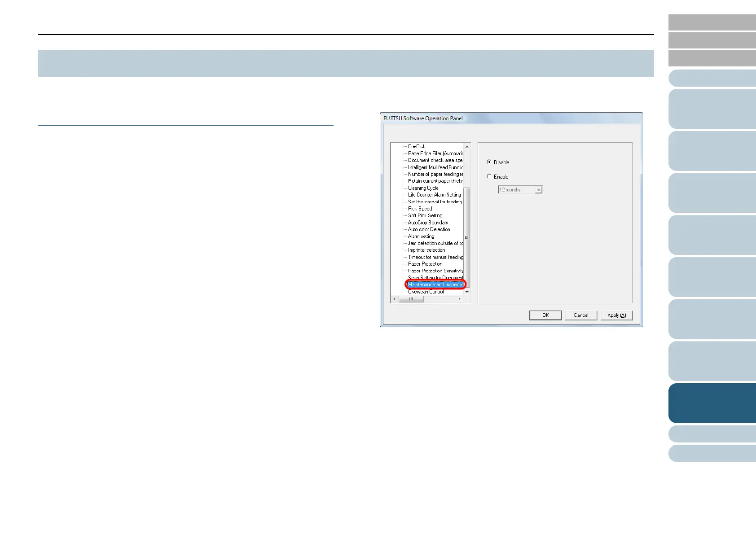The image size is (756, 534).
Task: Select Retain current paper thickness item
Action: (435, 181)
